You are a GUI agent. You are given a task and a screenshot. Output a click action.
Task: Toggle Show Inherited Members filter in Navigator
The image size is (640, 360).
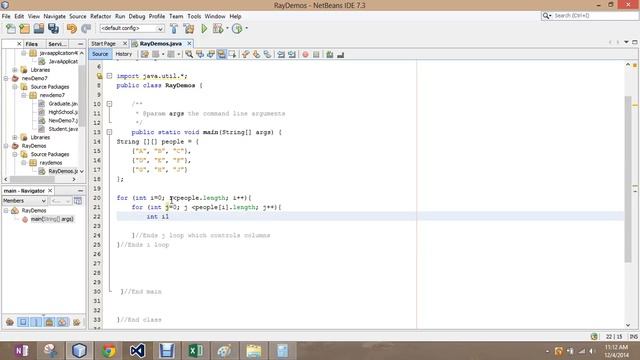10,322
